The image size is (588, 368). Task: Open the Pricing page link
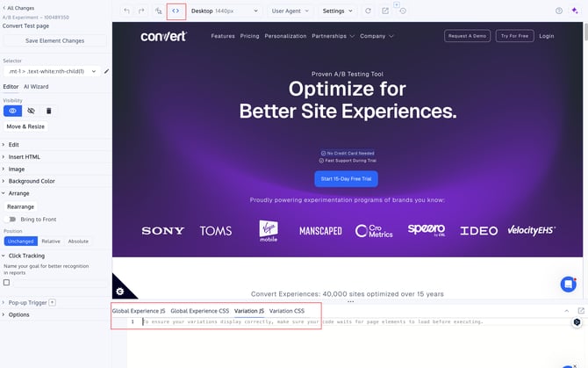click(x=249, y=36)
